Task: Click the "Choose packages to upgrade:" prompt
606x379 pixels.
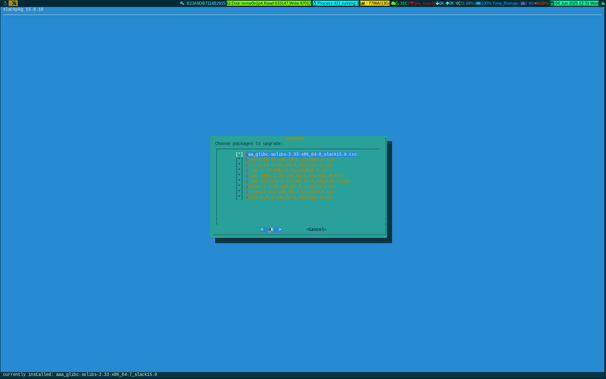Action: (x=249, y=143)
